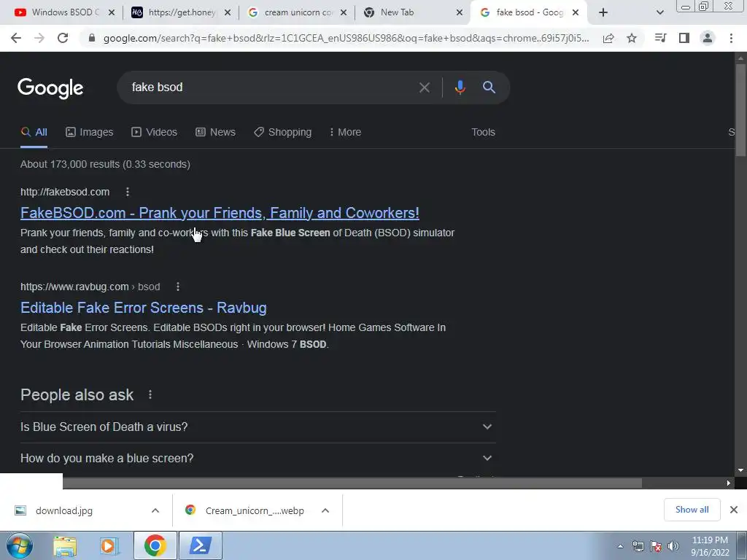
Task: Open PowerShell from taskbar
Action: [200, 545]
